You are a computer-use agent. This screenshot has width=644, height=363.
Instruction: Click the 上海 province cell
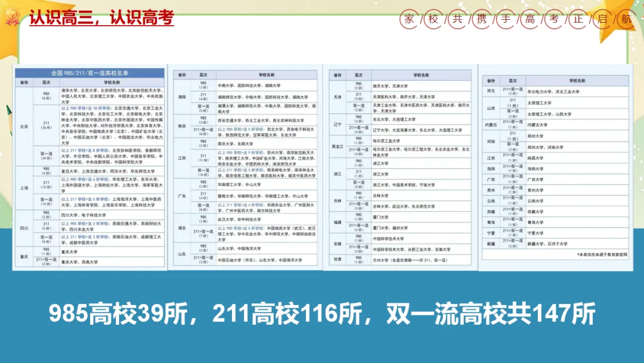tap(24, 188)
